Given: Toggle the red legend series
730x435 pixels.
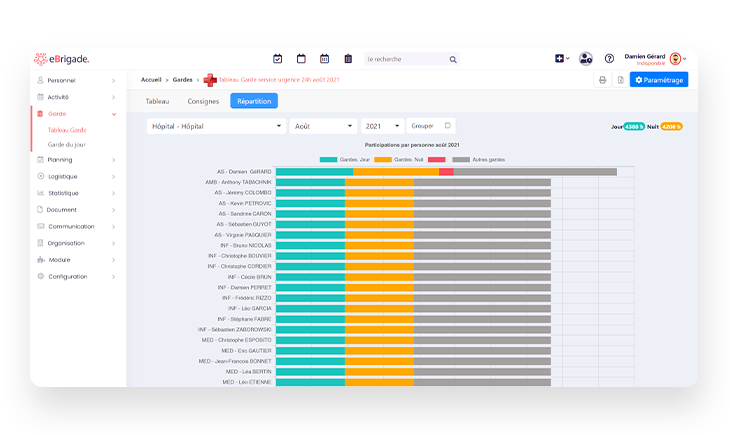Looking at the screenshot, I should click(437, 159).
